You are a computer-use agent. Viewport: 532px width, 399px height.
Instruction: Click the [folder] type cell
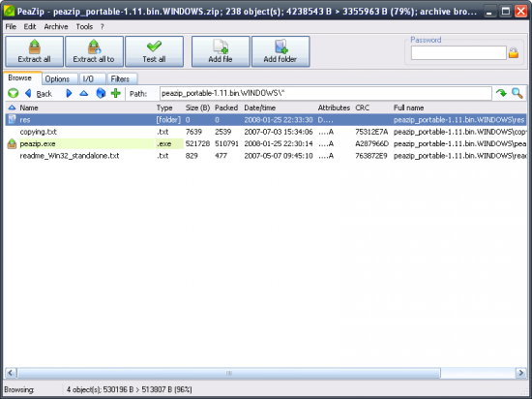pyautogui.click(x=168, y=120)
